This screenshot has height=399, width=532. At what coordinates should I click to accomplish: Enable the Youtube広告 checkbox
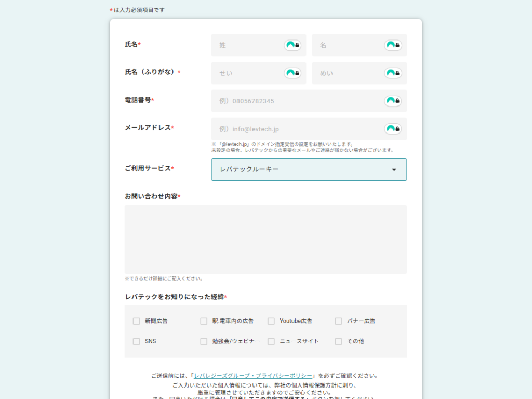pyautogui.click(x=271, y=321)
